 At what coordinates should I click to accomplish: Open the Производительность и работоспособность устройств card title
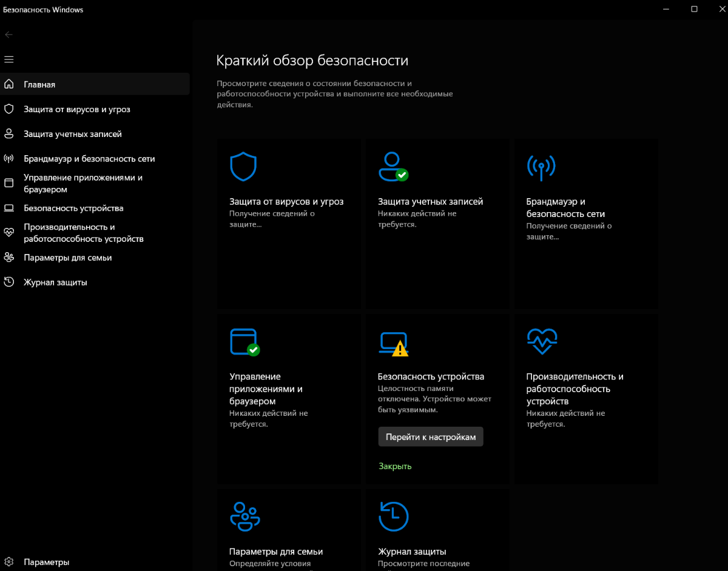point(575,389)
